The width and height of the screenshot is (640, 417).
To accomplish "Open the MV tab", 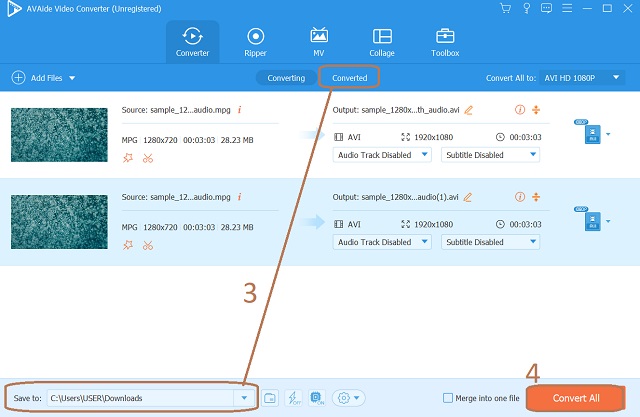I will click(319, 42).
